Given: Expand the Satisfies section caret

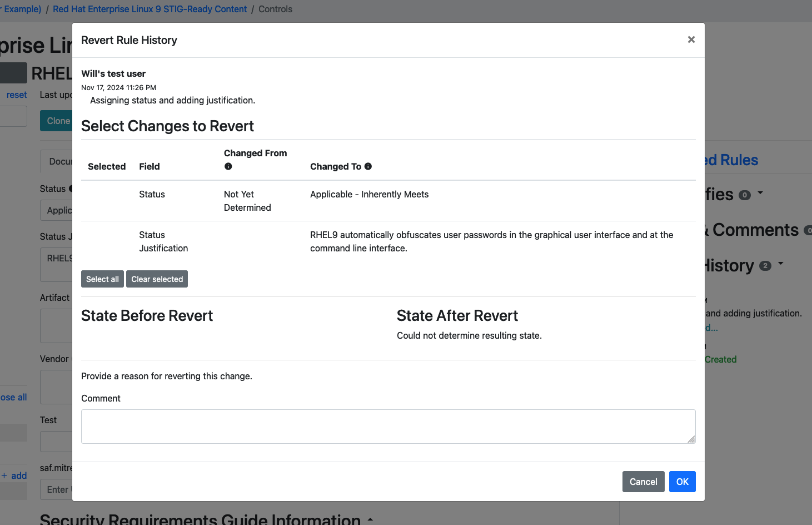Looking at the screenshot, I should (760, 193).
